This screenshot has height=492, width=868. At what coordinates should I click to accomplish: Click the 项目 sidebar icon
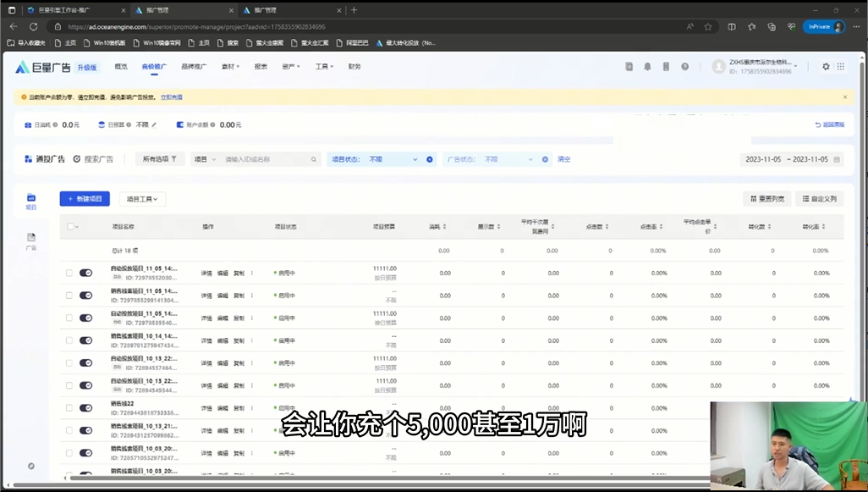coord(31,202)
